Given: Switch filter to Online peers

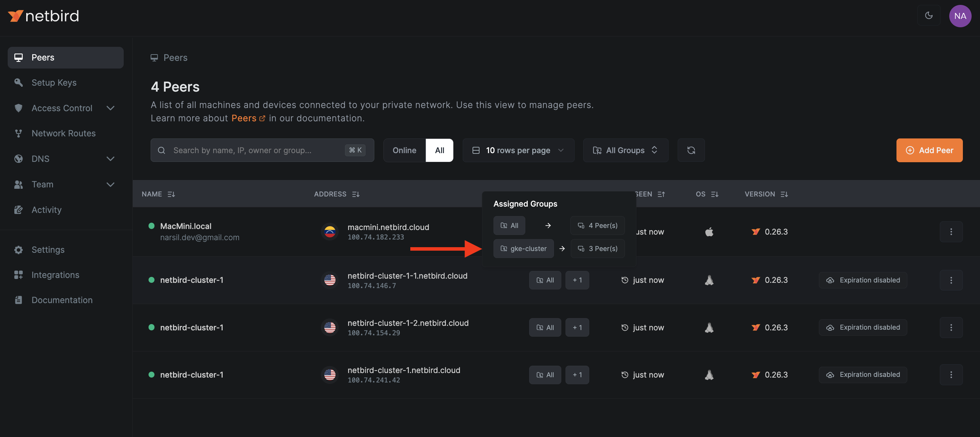Looking at the screenshot, I should coord(404,150).
